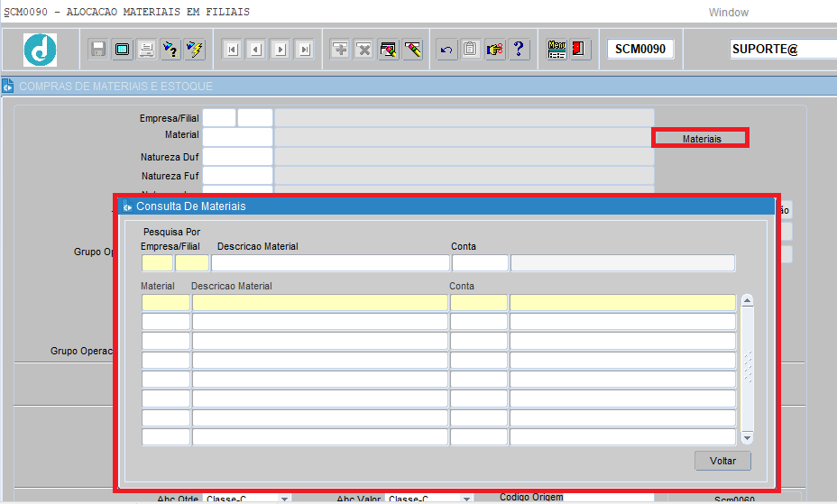This screenshot has width=837, height=504.
Task: Click the Natureza Fuf input field
Action: click(237, 176)
